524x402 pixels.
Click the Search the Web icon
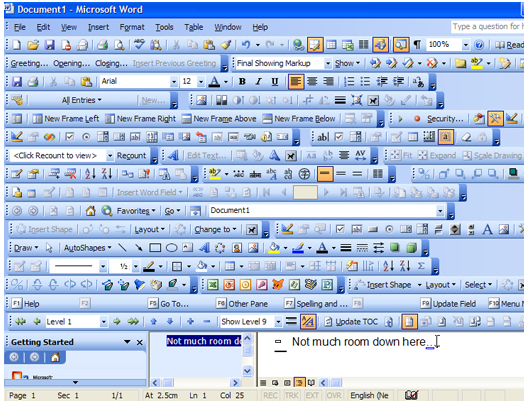(107, 211)
